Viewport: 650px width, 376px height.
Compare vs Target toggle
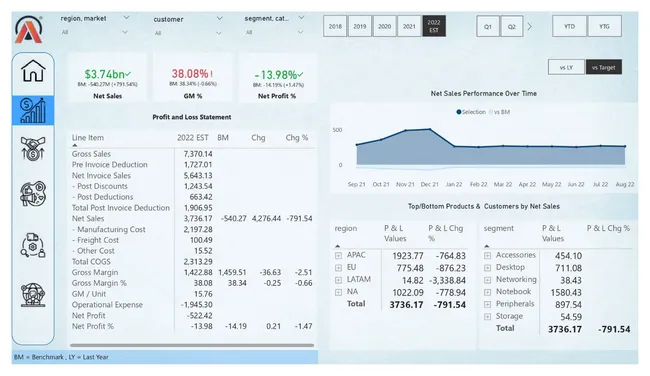tap(604, 67)
